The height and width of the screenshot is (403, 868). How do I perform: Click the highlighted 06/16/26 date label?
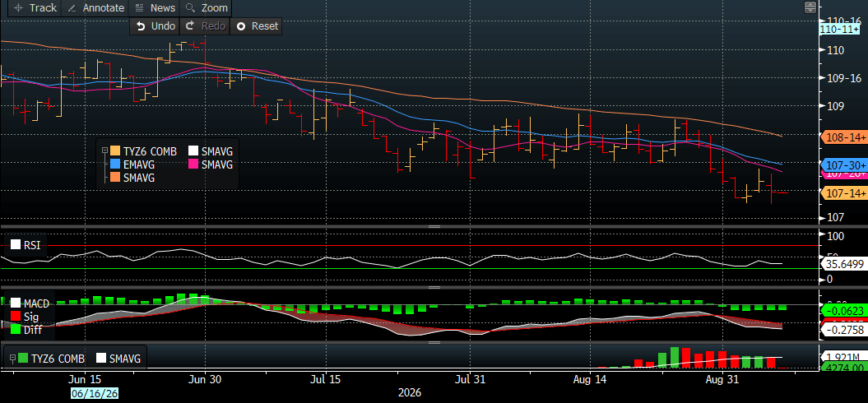95,393
